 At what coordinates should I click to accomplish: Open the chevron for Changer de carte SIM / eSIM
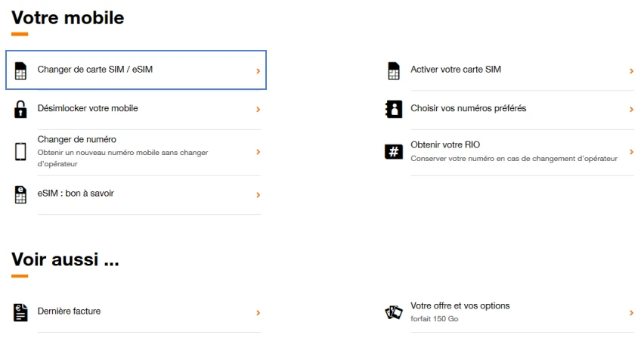click(258, 71)
